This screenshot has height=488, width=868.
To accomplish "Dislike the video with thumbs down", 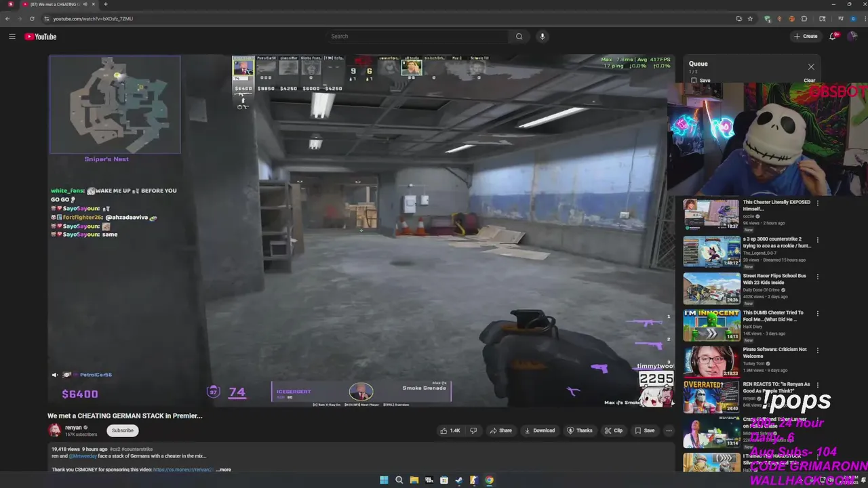I will 473,430.
